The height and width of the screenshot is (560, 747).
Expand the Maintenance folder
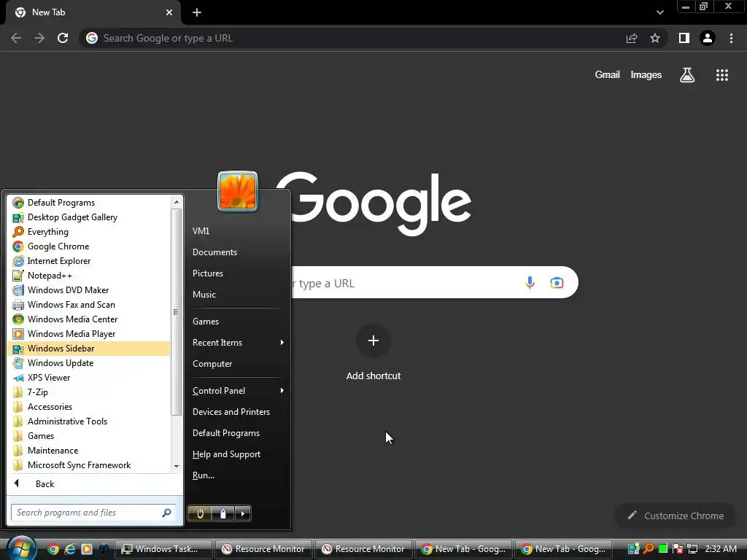tap(89, 451)
